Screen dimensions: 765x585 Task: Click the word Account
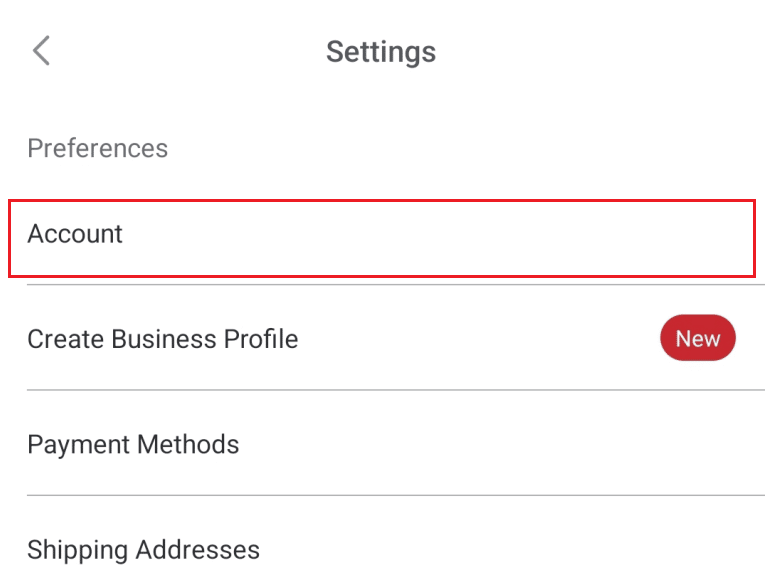pos(75,234)
